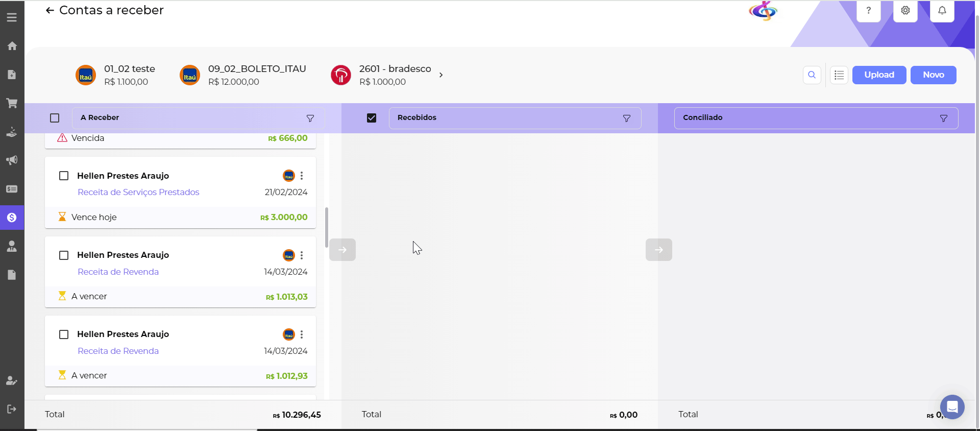The width and height of the screenshot is (980, 431).
Task: Expand more bank accounts with the chevron arrow
Action: tap(441, 75)
